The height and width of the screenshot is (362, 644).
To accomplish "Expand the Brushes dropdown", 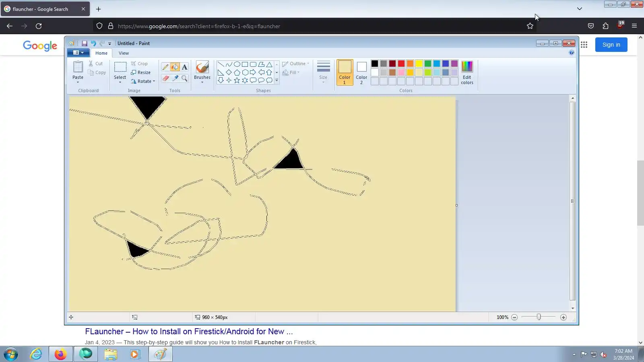I will point(202,82).
